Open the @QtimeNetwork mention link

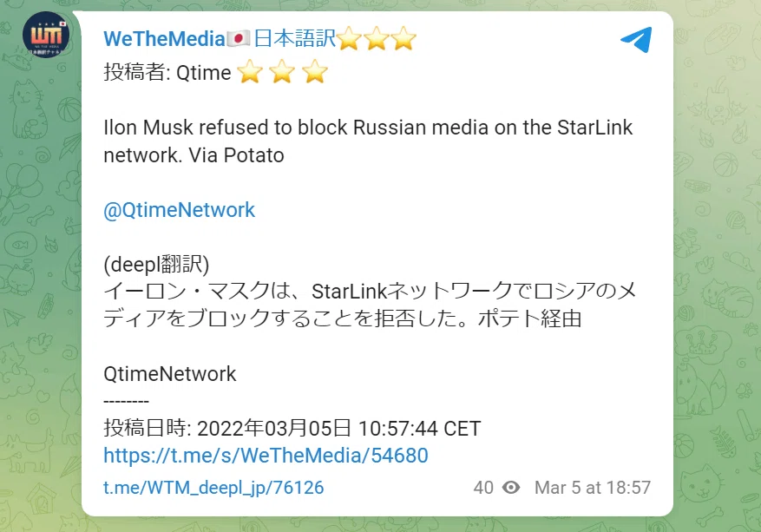pyautogui.click(x=179, y=210)
